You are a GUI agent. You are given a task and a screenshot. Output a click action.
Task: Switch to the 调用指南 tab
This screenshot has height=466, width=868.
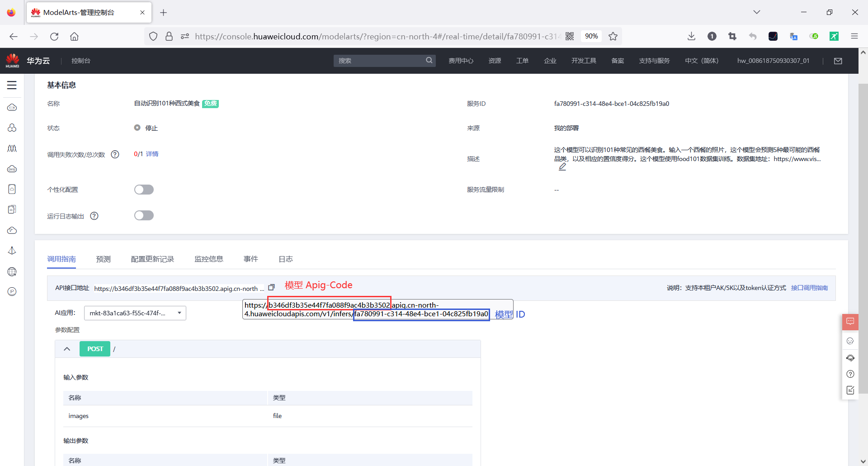[61, 259]
